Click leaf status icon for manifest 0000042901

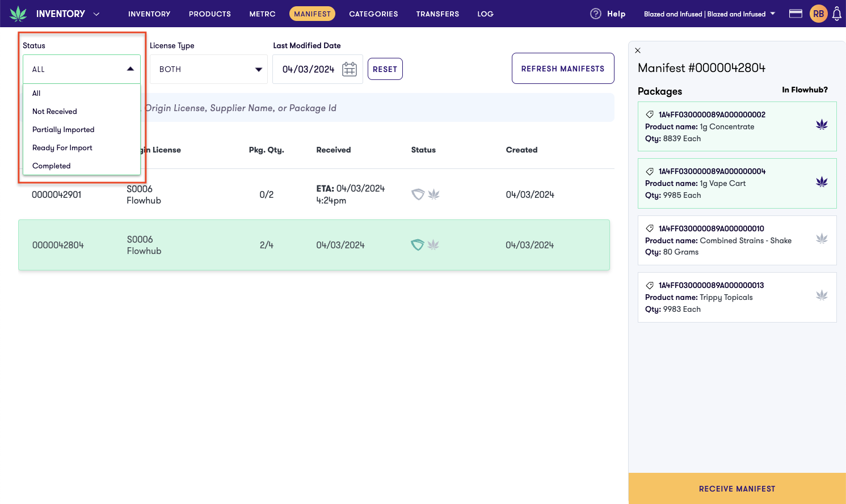tap(434, 194)
